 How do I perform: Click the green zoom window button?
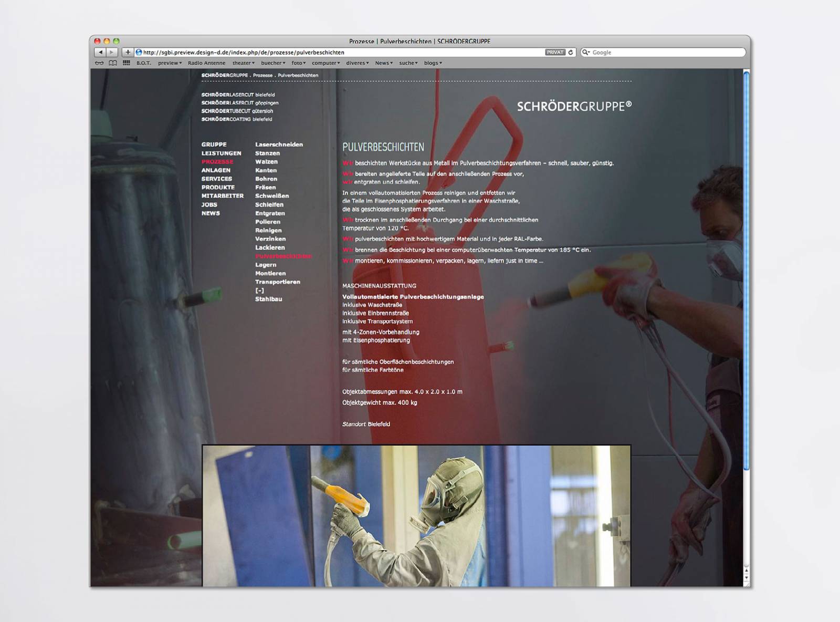coord(116,41)
